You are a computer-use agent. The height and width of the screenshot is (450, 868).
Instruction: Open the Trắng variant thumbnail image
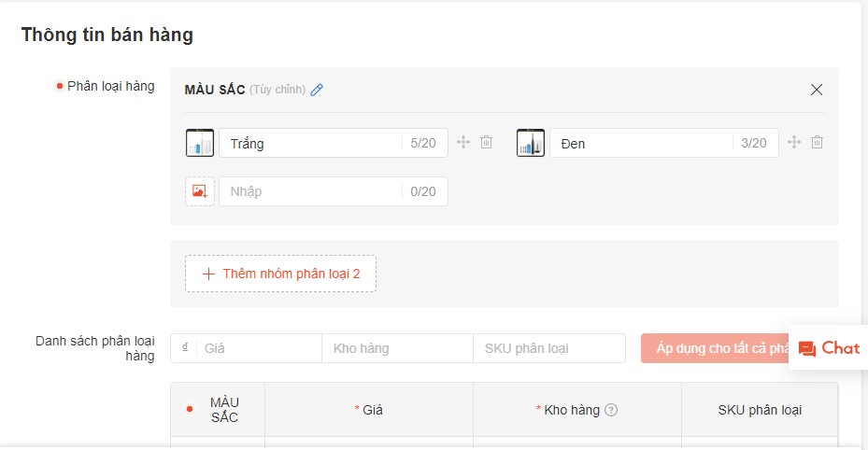[200, 143]
